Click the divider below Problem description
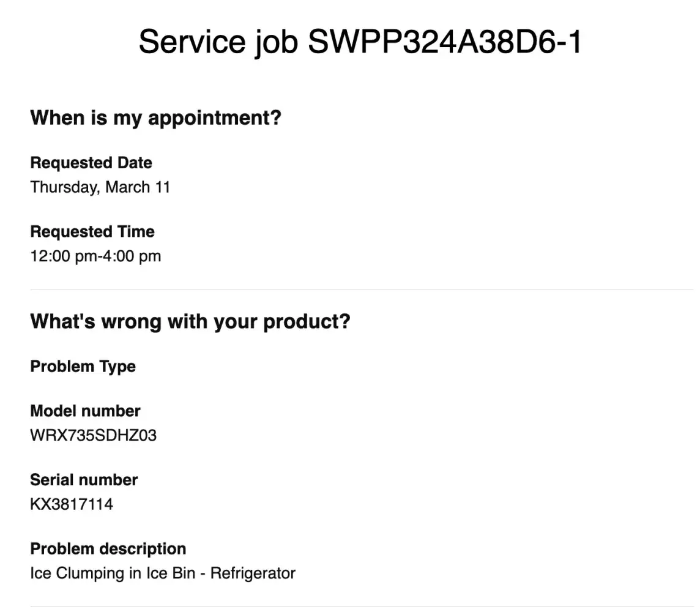The height and width of the screenshot is (612, 700). (x=361, y=606)
